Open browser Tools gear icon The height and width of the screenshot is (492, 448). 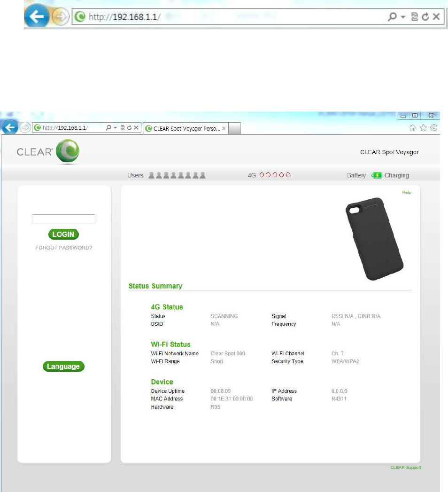pyautogui.click(x=434, y=128)
